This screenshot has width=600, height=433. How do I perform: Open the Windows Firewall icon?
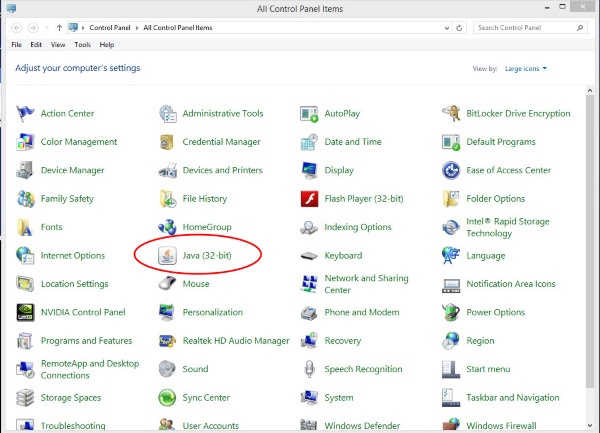(x=451, y=426)
